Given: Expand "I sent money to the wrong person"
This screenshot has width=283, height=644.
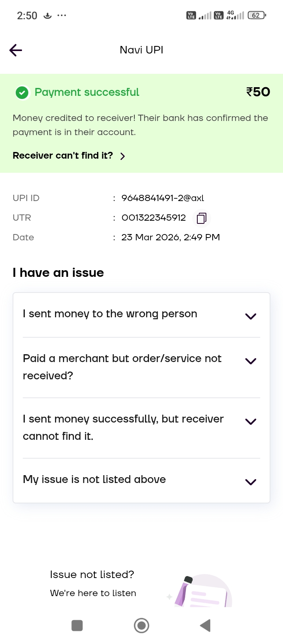Looking at the screenshot, I should coord(110,314).
